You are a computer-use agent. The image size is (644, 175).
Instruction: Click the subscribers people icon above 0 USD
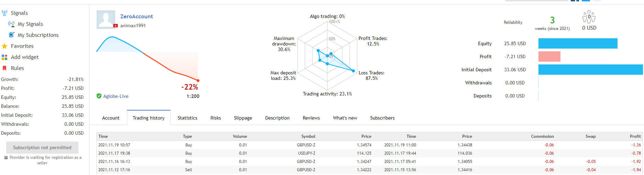click(x=589, y=17)
